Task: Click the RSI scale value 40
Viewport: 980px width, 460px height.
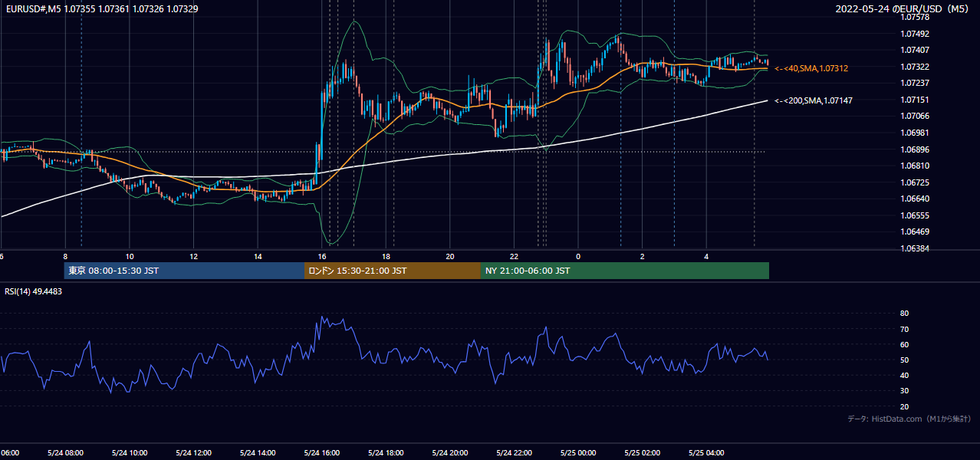Action: pos(905,375)
